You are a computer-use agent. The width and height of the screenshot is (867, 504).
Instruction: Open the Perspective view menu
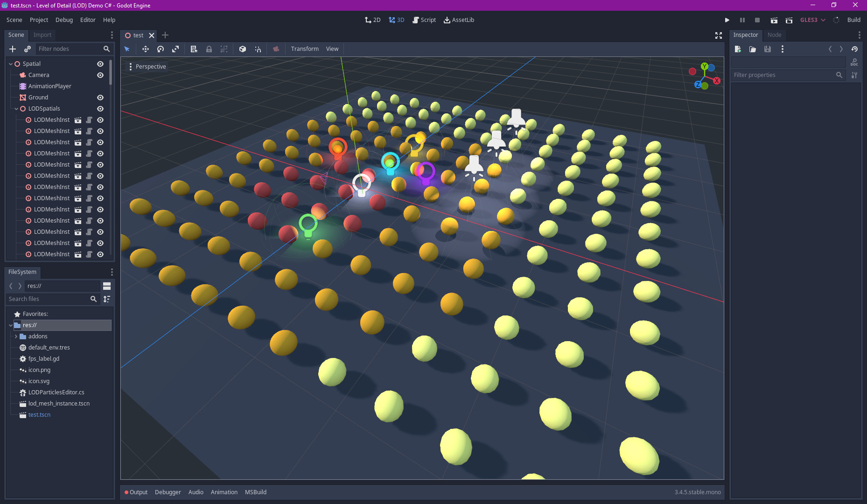tap(147, 67)
